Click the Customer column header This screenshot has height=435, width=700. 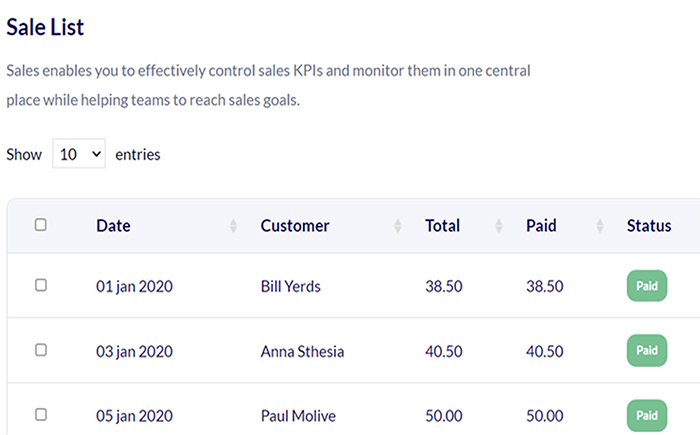pyautogui.click(x=295, y=226)
